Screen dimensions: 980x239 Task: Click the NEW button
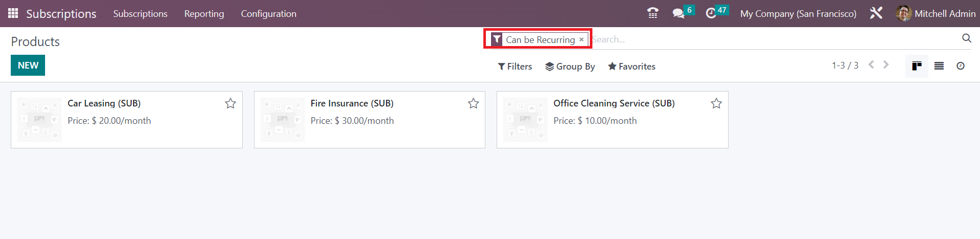pos(28,66)
